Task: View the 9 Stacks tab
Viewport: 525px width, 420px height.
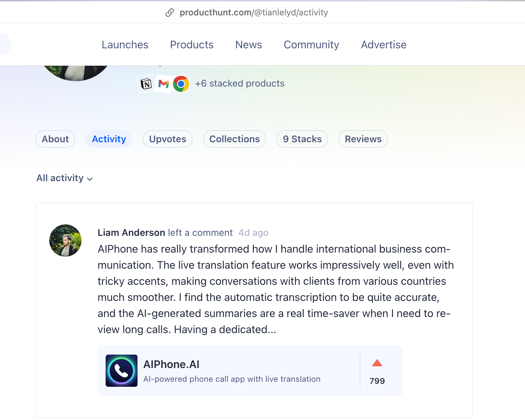Action: click(302, 139)
